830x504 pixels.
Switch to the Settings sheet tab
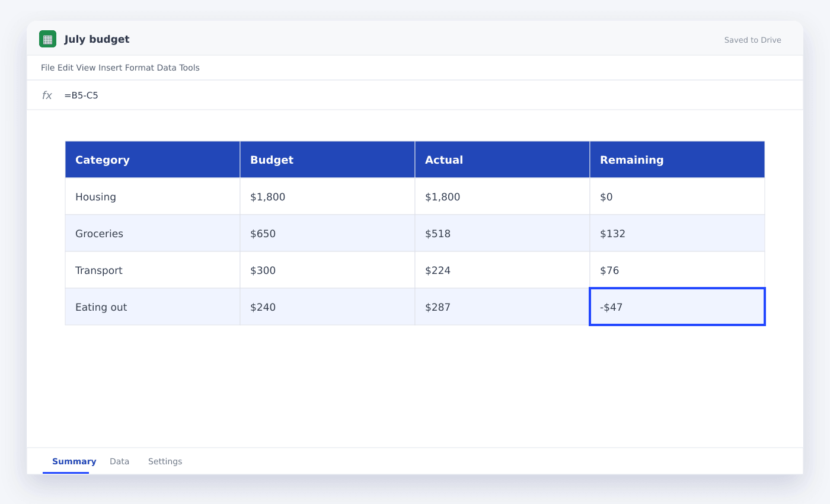[165, 461]
